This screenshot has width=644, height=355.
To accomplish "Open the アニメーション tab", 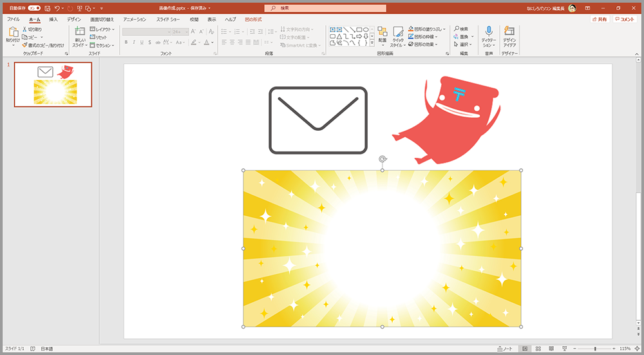I will pyautogui.click(x=135, y=19).
